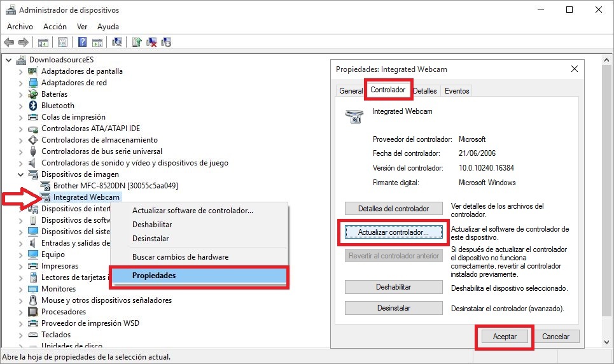Viewport: 614px width, 364px height.
Task: Switch to the Detalles tab
Action: 425,91
